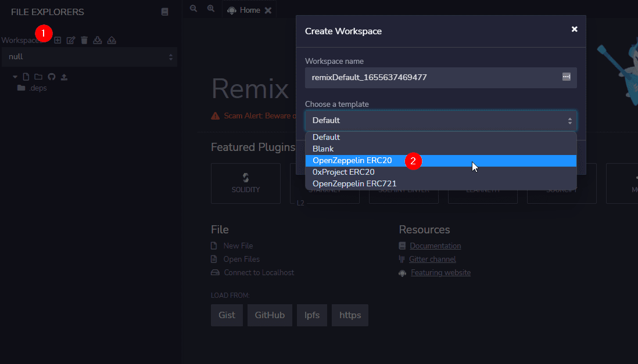The height and width of the screenshot is (364, 638).
Task: Click the Open Files document icon
Action: point(214,259)
